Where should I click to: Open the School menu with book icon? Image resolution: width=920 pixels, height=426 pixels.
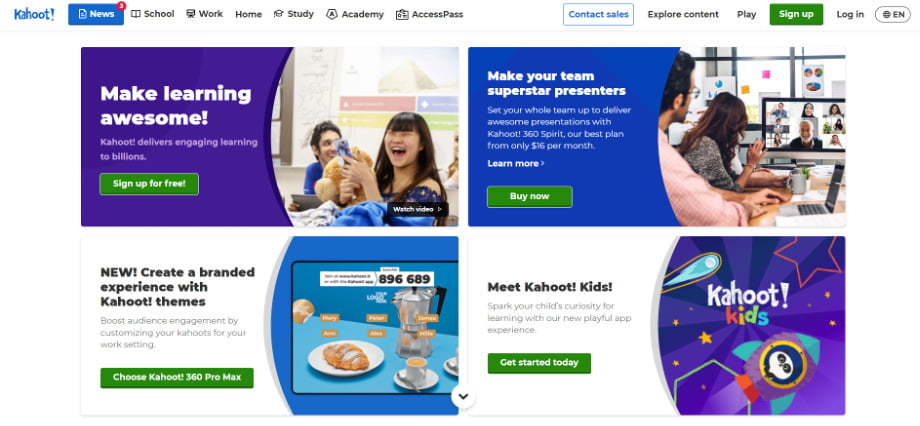click(153, 14)
